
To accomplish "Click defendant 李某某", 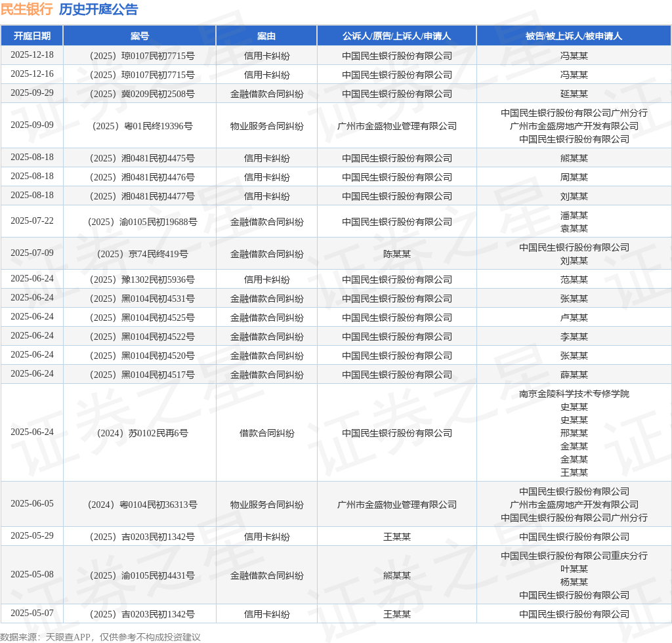I will click(x=574, y=337).
